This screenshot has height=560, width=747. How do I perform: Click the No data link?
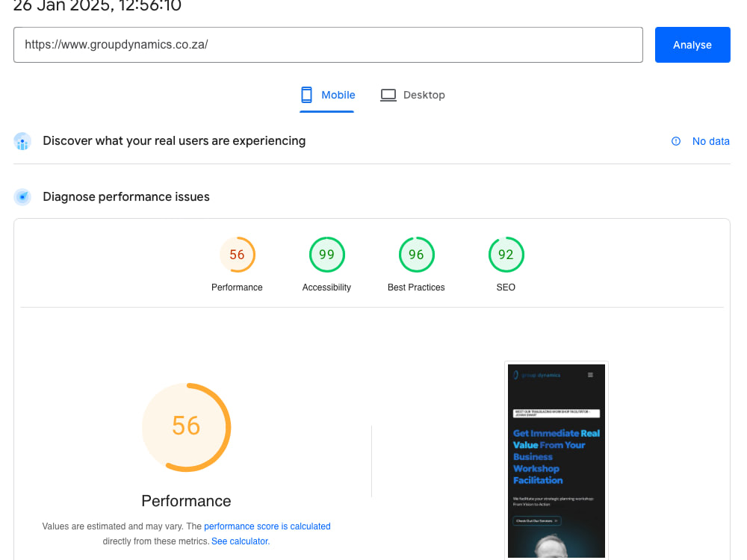click(x=711, y=141)
